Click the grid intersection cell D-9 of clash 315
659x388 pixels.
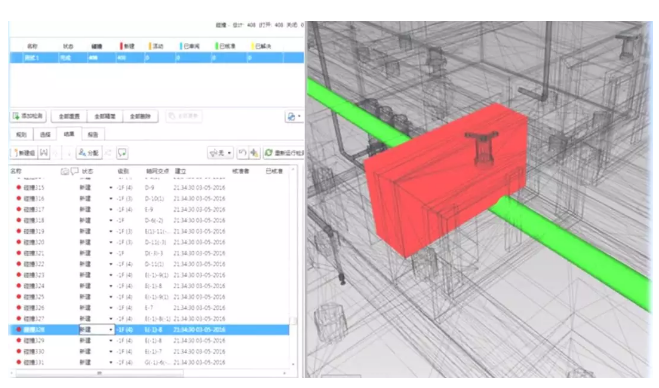click(150, 187)
